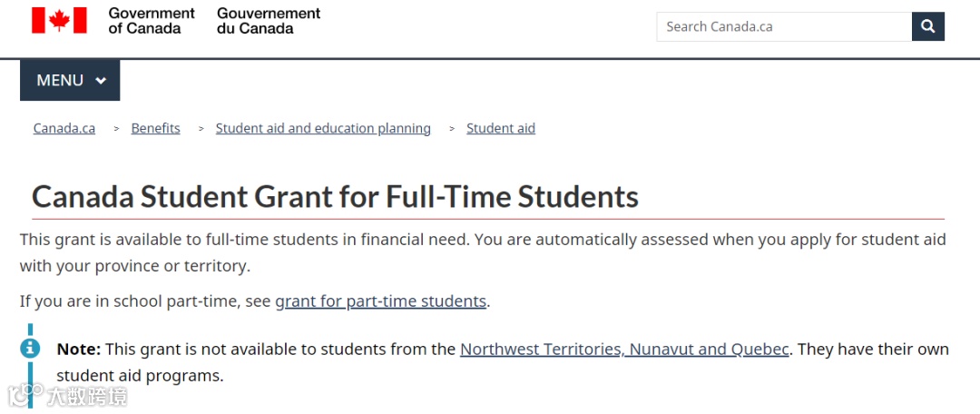Expand the chevron in the MENU button
Screen dimensions: 980x414
(101, 81)
